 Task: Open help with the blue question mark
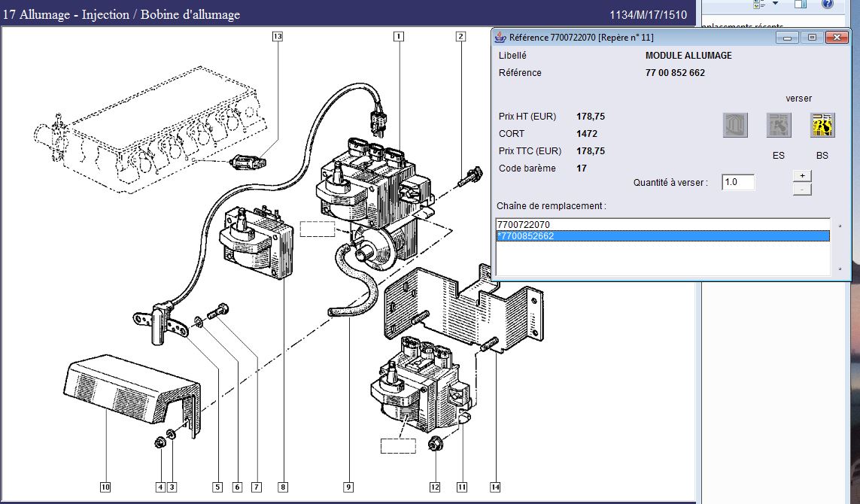(x=827, y=5)
